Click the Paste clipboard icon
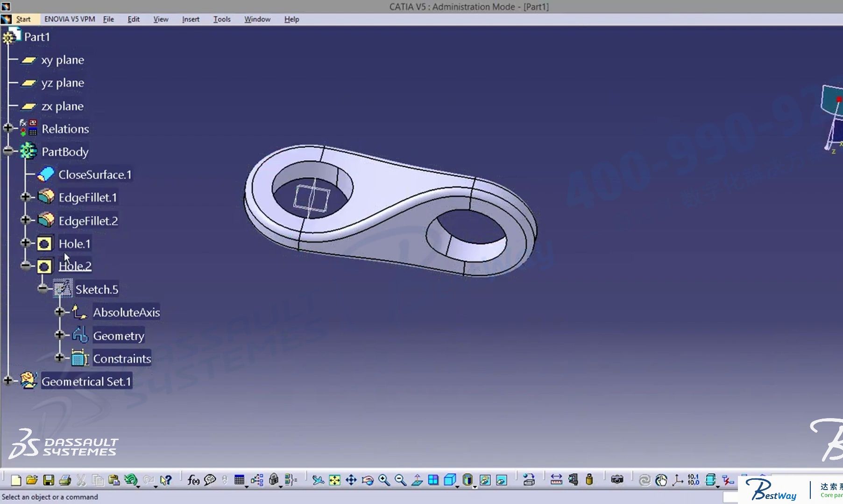 pos(114,480)
